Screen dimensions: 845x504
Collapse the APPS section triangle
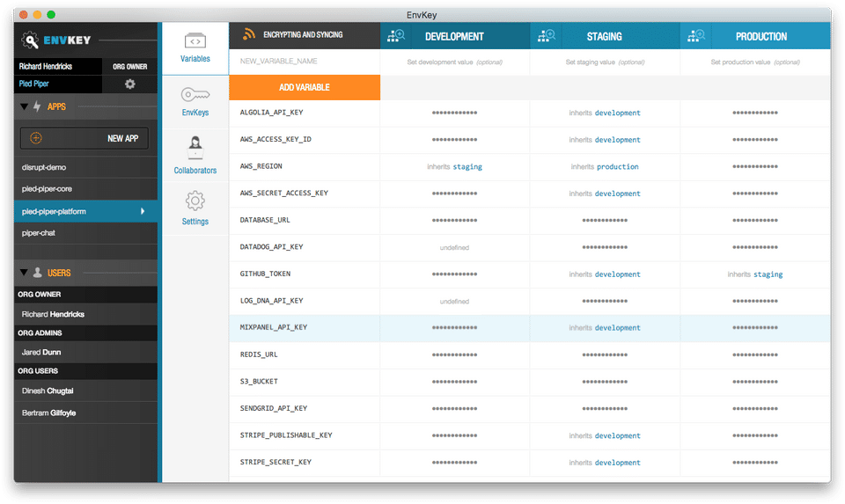coord(25,106)
